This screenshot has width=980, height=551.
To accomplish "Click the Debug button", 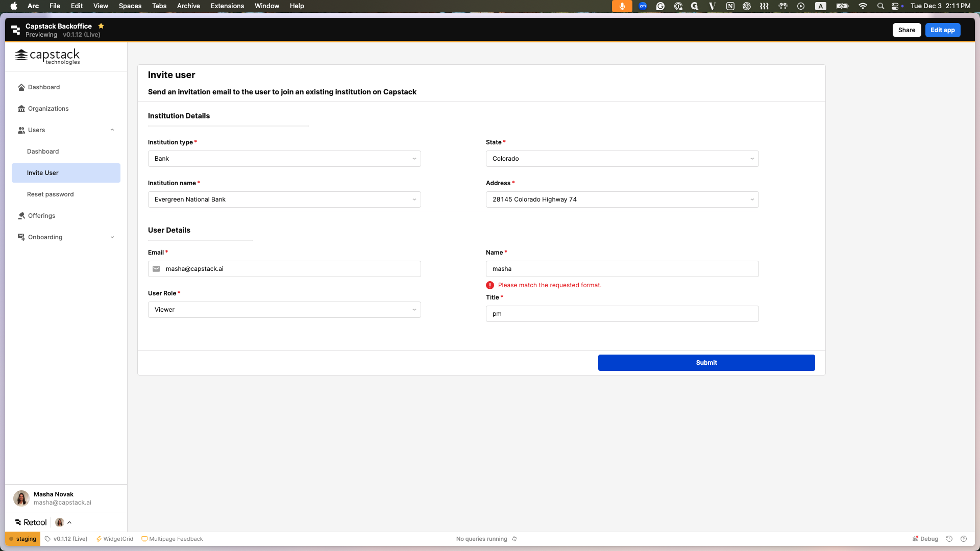I will coord(925,539).
